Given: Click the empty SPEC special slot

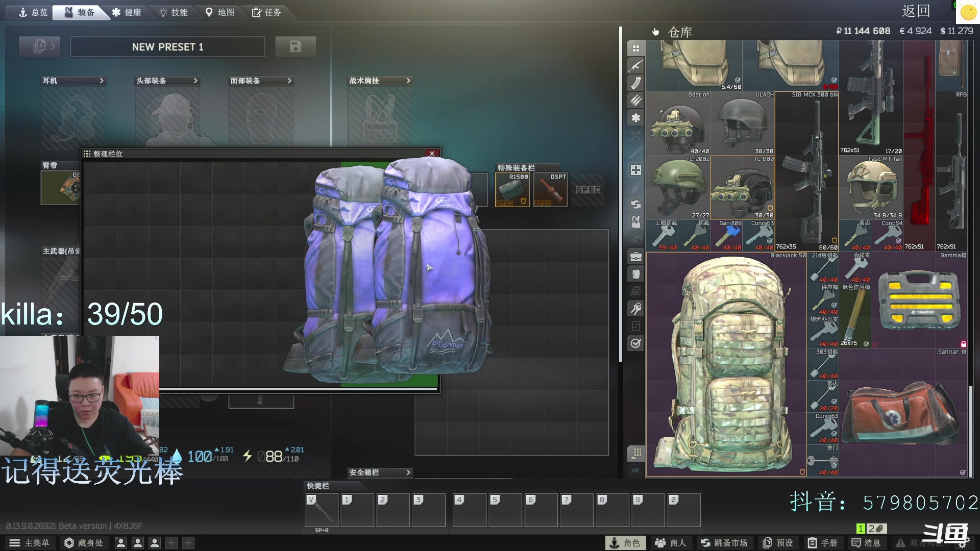Looking at the screenshot, I should point(587,189).
